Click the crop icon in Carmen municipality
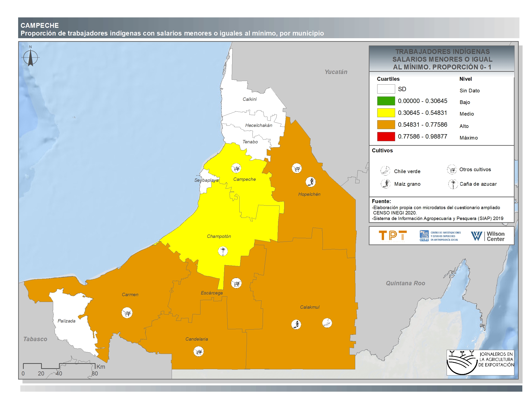Screen dimensions: 532x411 point(127,313)
